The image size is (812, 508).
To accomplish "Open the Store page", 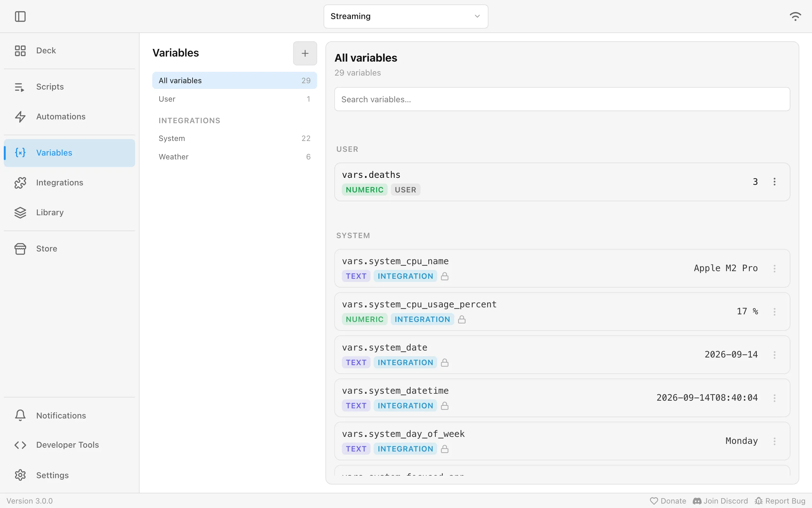I will click(x=69, y=249).
